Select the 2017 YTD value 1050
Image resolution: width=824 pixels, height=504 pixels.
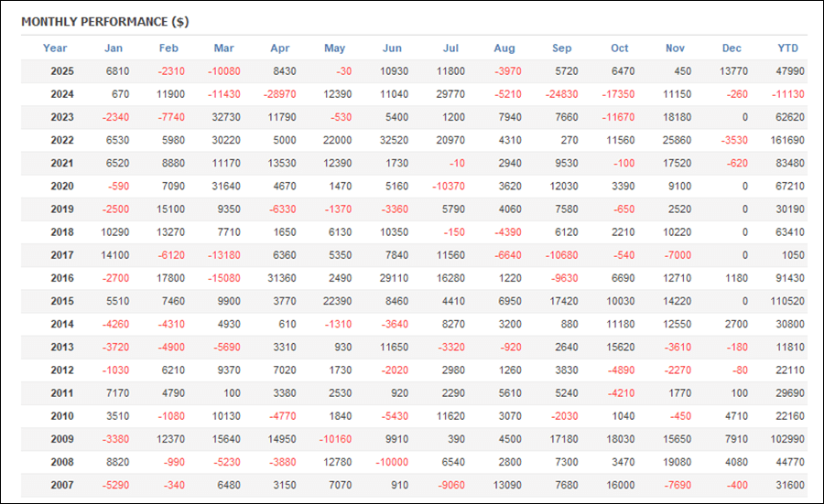click(792, 254)
